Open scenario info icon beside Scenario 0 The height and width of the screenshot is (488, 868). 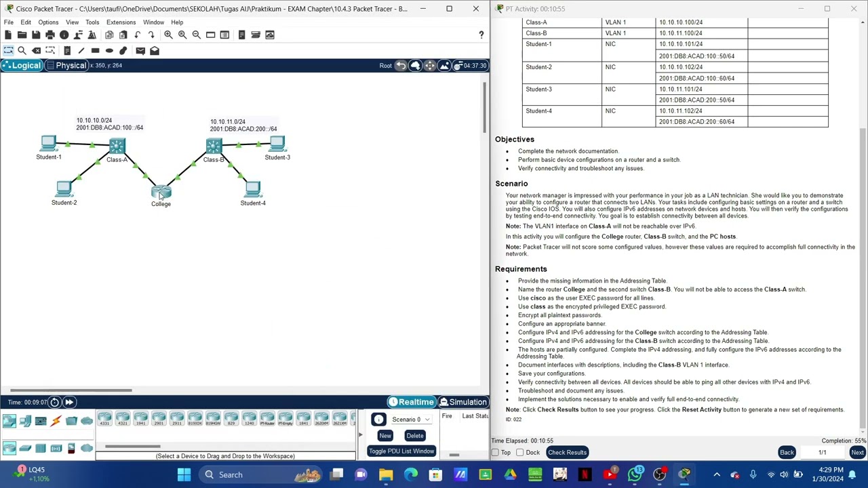(x=378, y=420)
